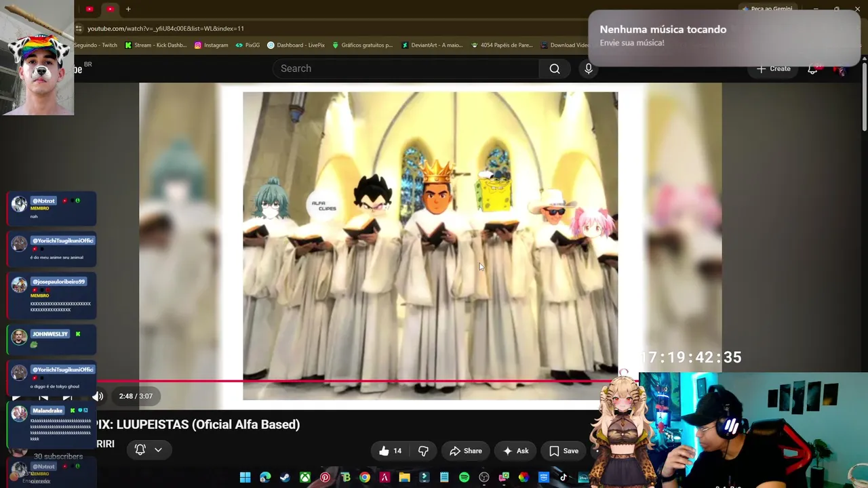Open Microsoft Edge from the taskbar
868x488 pixels.
click(x=265, y=477)
